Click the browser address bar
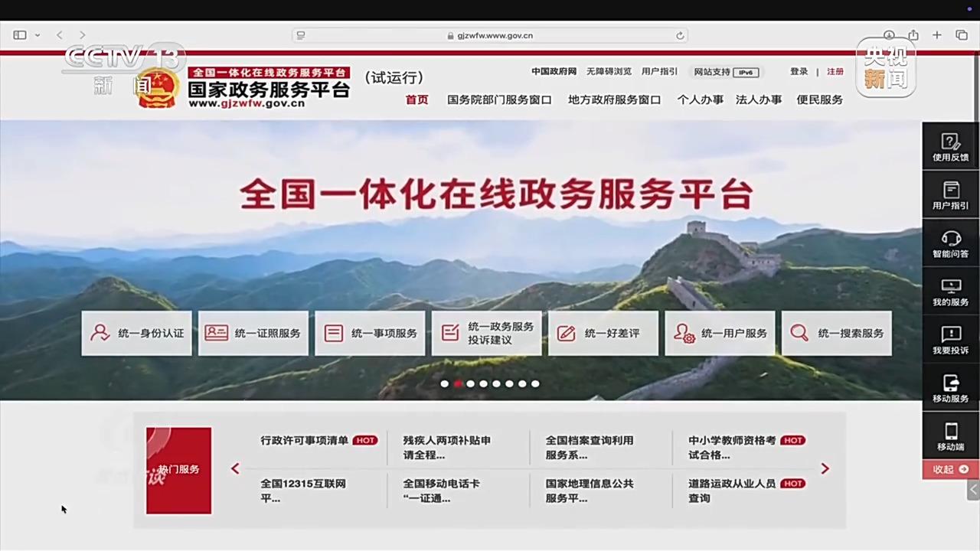980x551 pixels. 490,35
